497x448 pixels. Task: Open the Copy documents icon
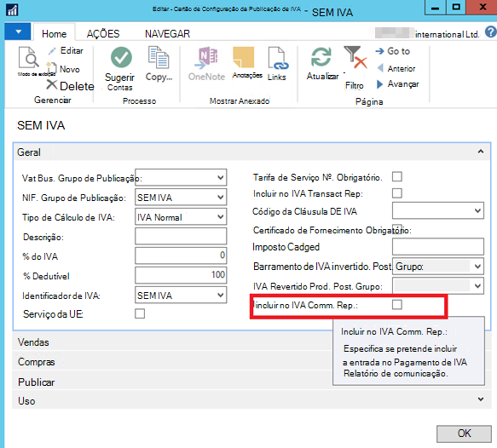(x=159, y=57)
